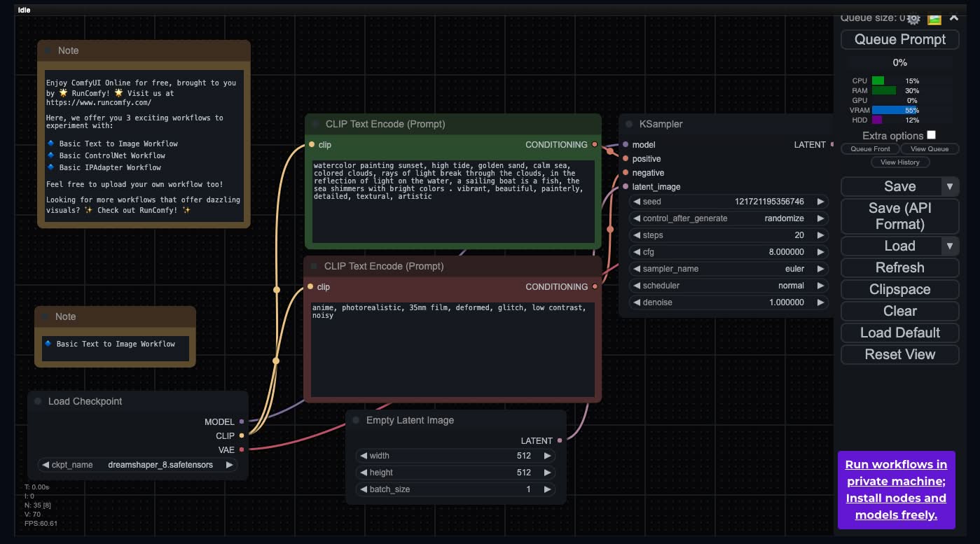This screenshot has height=544, width=980.
Task: Click the MODEL output dot on Load Checkpoint
Action: (241, 421)
